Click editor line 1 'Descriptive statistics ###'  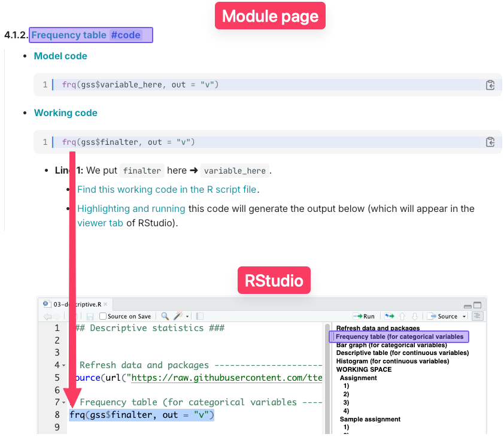(150, 328)
